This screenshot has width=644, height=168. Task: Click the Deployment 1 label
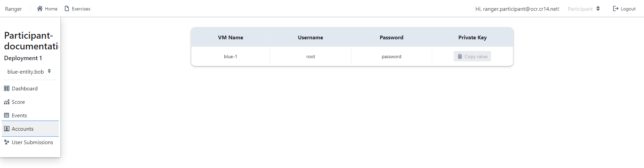(x=23, y=58)
